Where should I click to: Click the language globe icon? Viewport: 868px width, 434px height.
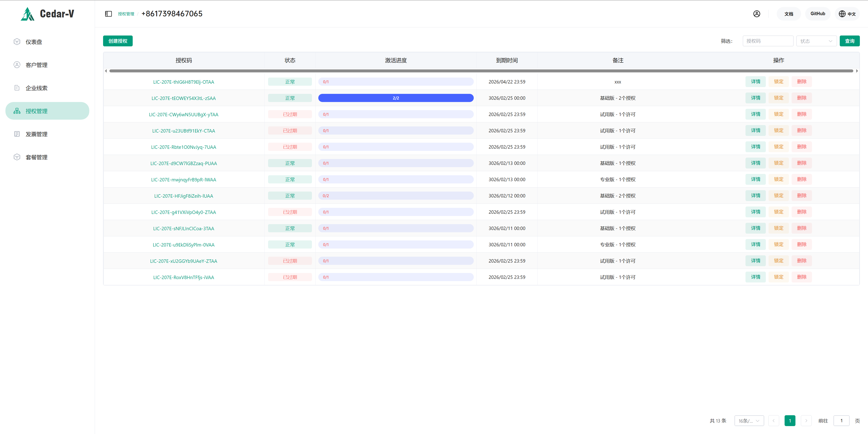(842, 14)
